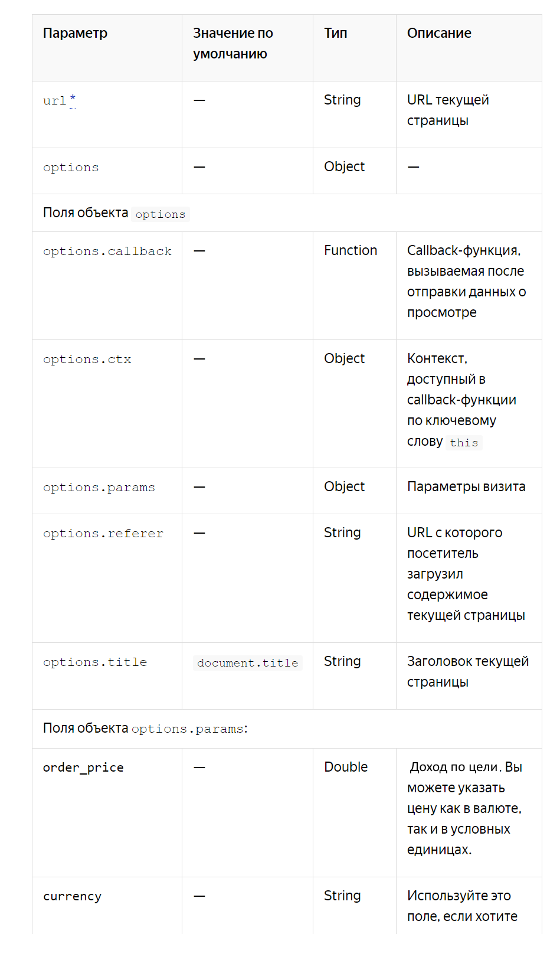Select the options.ctx parameter name

click(x=87, y=360)
